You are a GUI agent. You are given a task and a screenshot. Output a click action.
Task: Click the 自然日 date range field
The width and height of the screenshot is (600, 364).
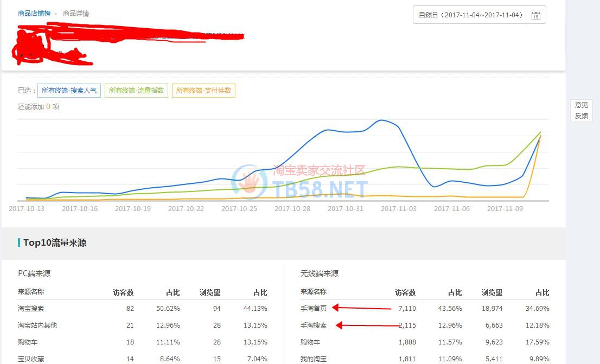470,15
